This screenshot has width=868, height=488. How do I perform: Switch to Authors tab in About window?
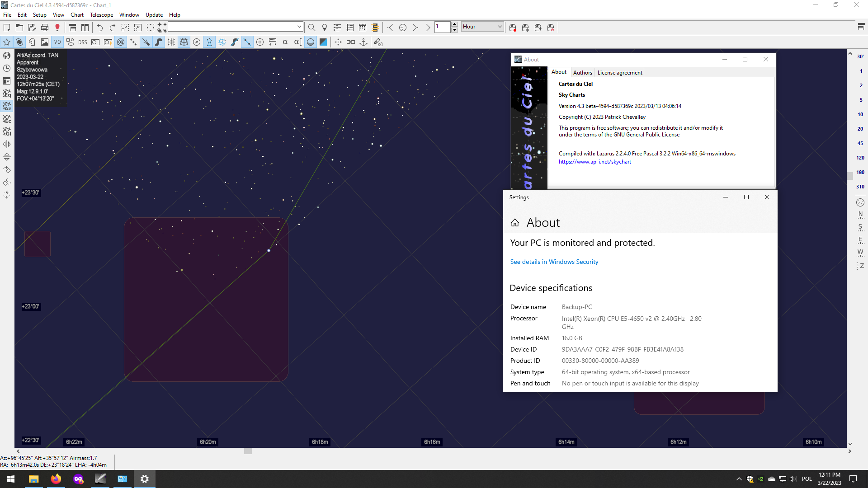(x=582, y=73)
